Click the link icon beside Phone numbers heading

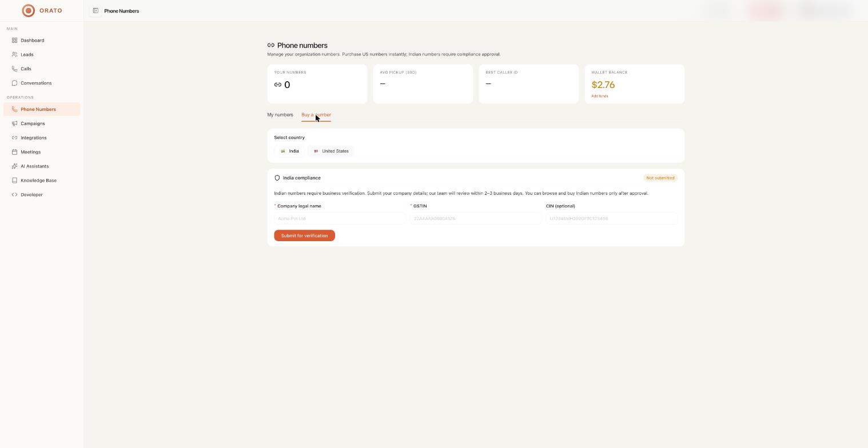pyautogui.click(x=271, y=46)
